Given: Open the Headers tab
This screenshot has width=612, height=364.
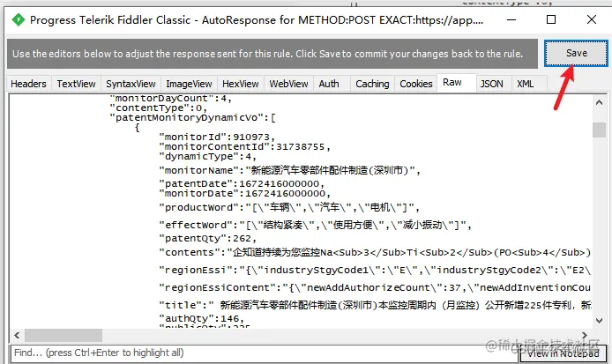Looking at the screenshot, I should [28, 84].
